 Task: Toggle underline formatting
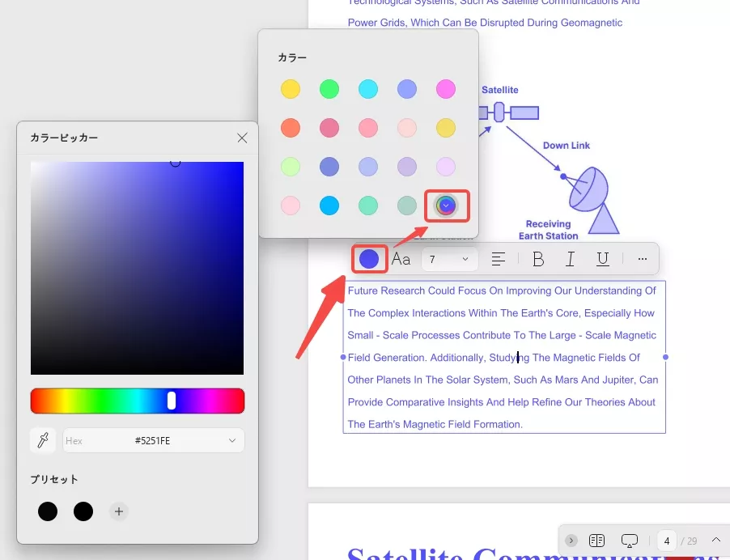[x=603, y=259]
